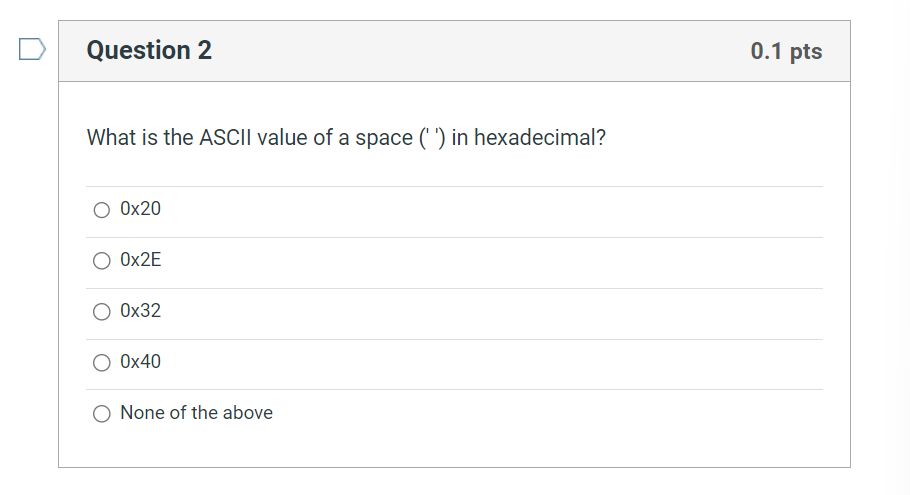Click the quoted space character in parentheses
Screen dimensions: 910x495
[432, 138]
